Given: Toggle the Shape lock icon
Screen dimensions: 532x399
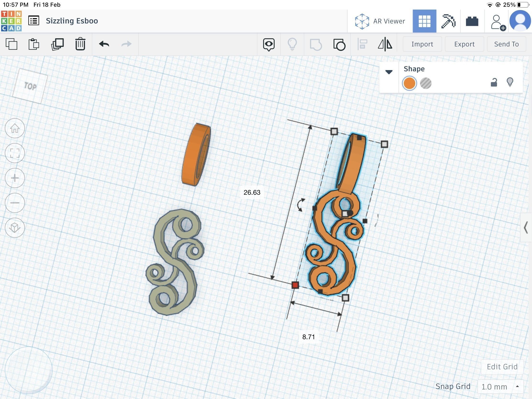Looking at the screenshot, I should 494,83.
